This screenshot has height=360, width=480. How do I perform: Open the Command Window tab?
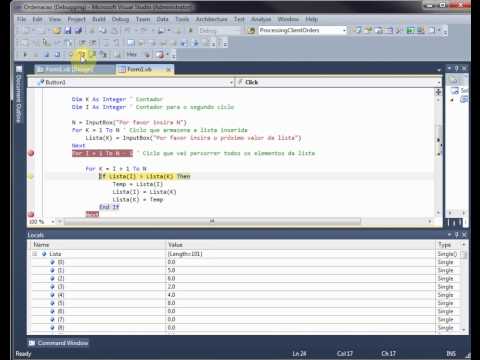[59, 343]
